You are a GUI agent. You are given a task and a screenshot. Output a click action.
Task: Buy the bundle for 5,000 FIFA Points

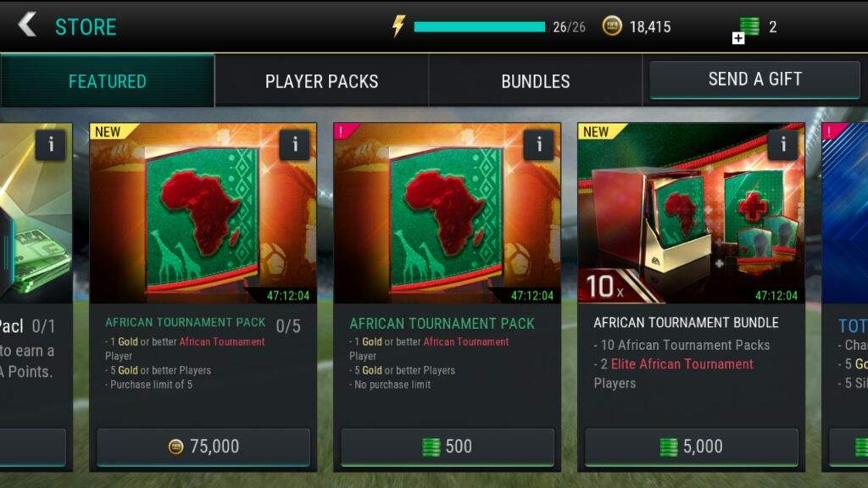pyautogui.click(x=692, y=446)
